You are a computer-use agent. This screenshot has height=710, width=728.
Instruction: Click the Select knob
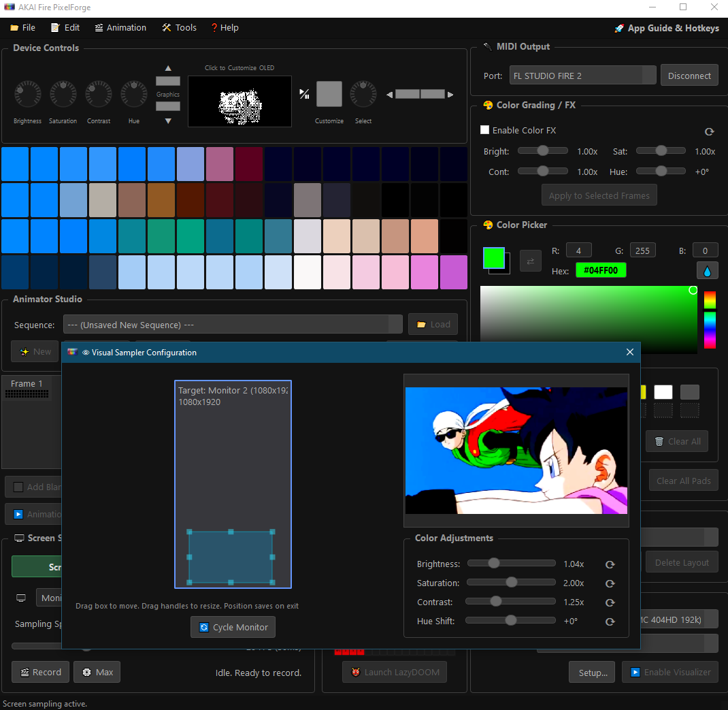point(363,95)
